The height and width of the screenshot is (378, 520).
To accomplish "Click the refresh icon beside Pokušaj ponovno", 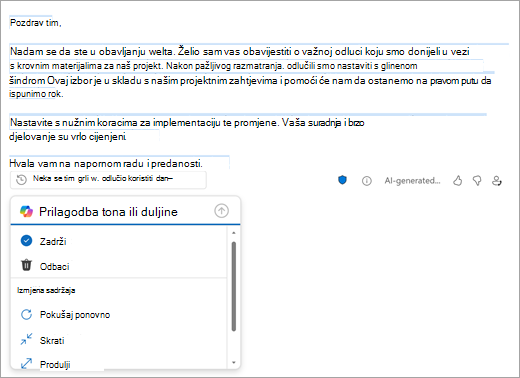I will click(x=26, y=314).
